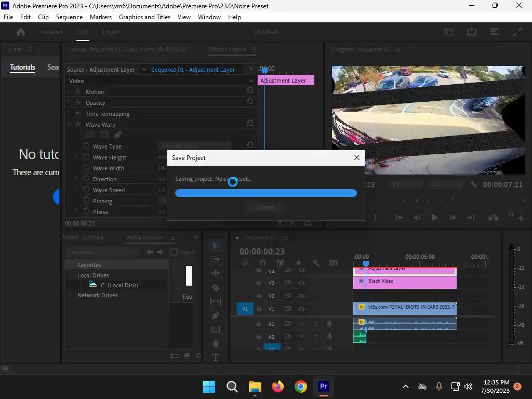This screenshot has height=399, width=532.
Task: Toggle insert sequences as nests button
Action: [245, 263]
